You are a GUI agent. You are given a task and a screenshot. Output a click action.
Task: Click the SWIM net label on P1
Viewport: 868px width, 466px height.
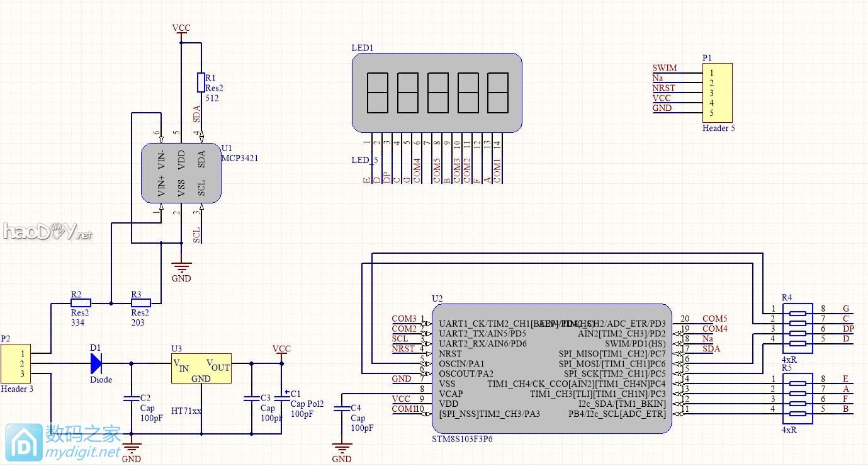click(665, 68)
